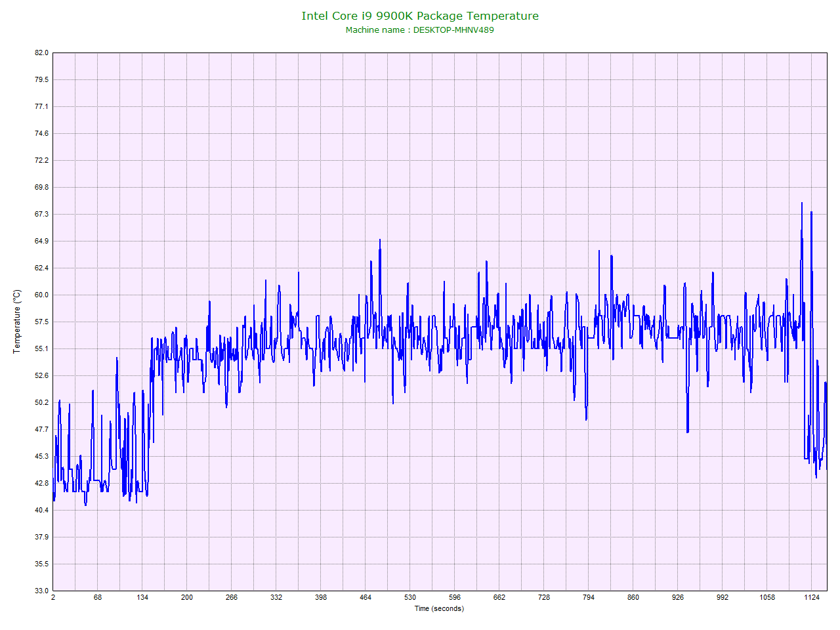Click the "77.1" temperature axis value
Image resolution: width=840 pixels, height=630 pixels.
pyautogui.click(x=41, y=106)
